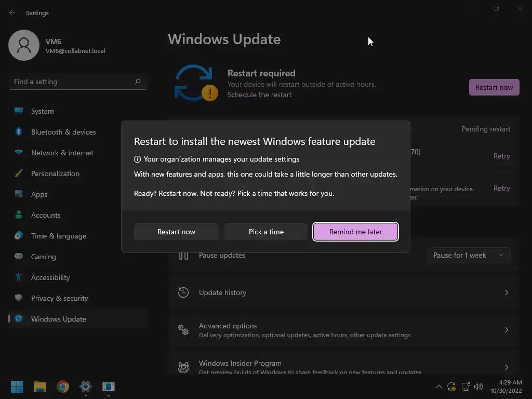Click the Pending restart status text
Viewport: 532px width, 399px height.
pos(486,129)
